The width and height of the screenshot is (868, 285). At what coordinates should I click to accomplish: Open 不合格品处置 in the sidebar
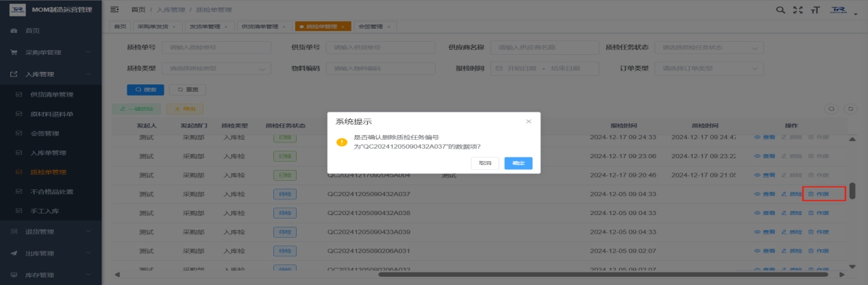(x=51, y=191)
